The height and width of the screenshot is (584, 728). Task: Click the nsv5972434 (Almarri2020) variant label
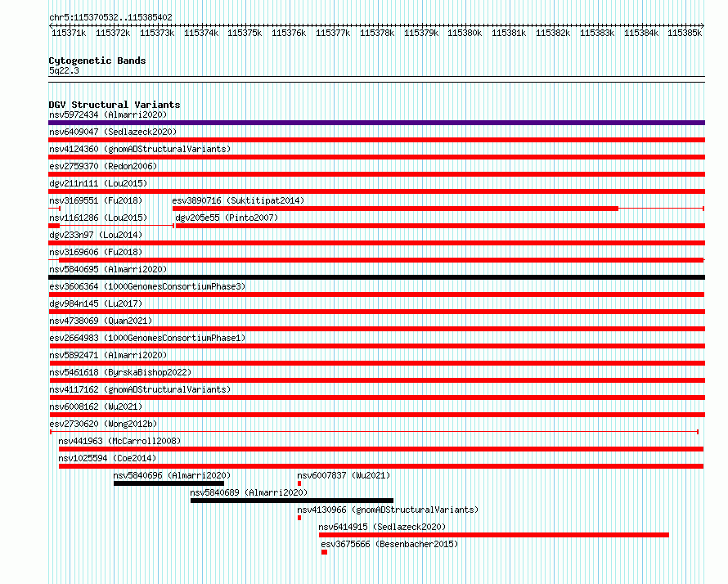click(x=108, y=115)
